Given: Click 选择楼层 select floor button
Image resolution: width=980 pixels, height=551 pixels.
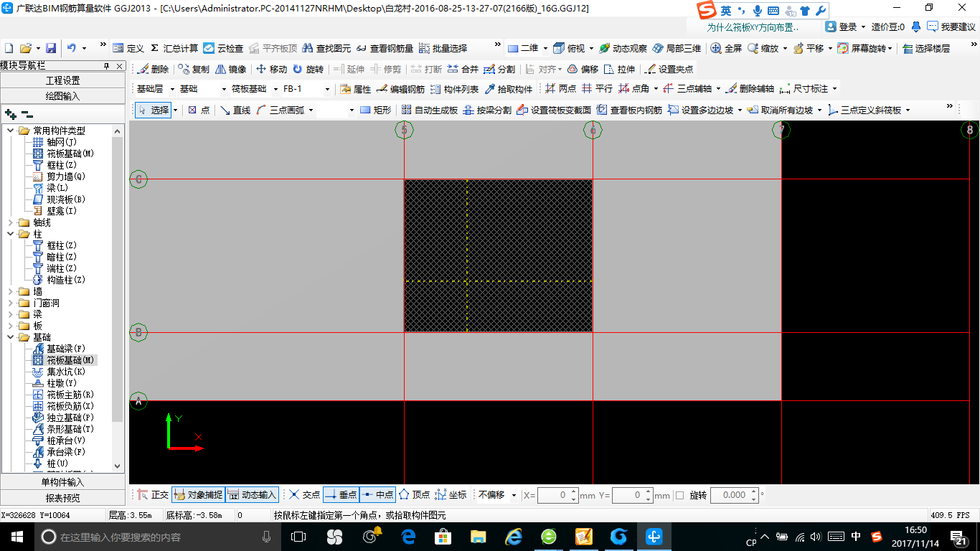Looking at the screenshot, I should click(926, 48).
